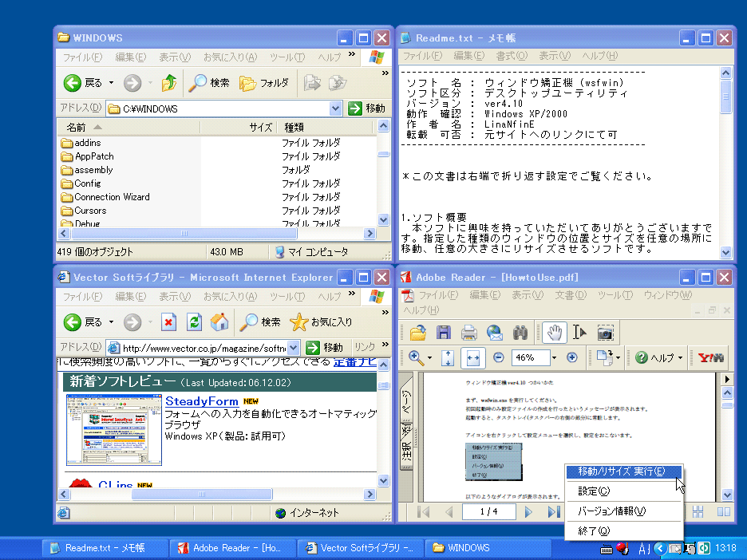Image resolution: width=747 pixels, height=560 pixels.
Task: Go to next page in Adobe Reader
Action: coord(528,512)
